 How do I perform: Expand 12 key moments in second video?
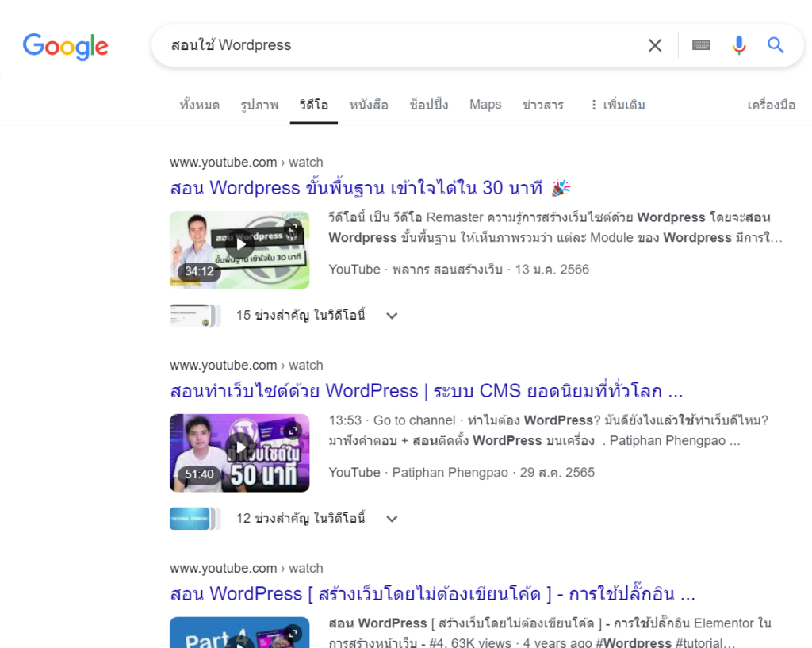(x=391, y=519)
